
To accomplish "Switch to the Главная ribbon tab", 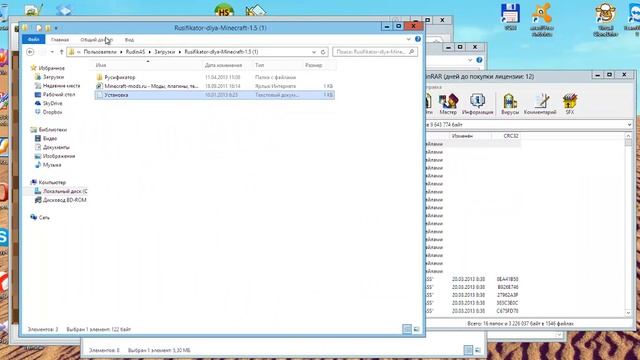I will click(60, 40).
